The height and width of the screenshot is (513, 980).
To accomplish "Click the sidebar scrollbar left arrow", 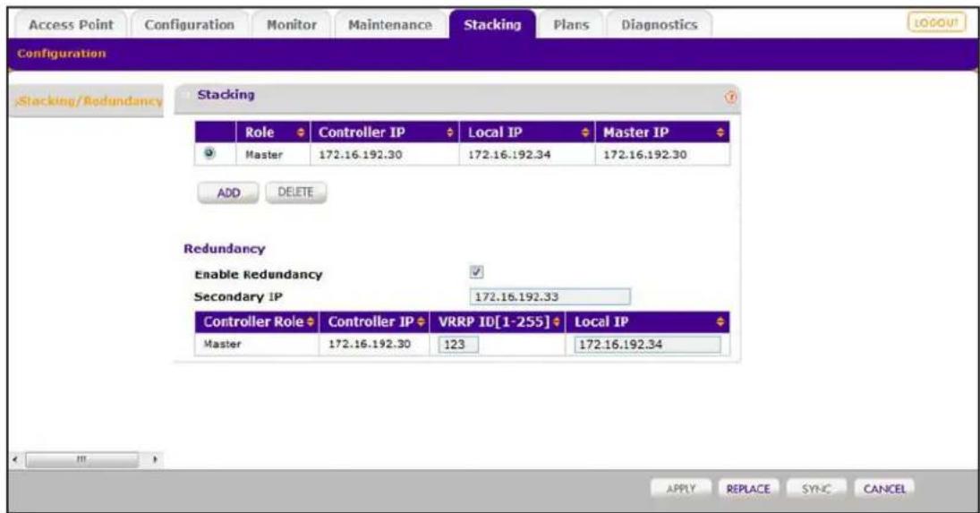I will (x=15, y=459).
